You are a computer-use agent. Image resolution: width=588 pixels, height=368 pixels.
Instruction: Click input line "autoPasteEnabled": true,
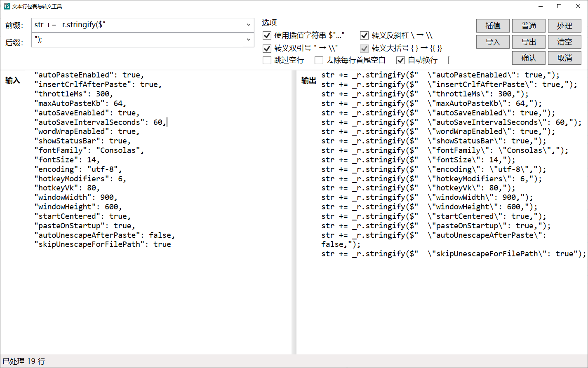tap(89, 75)
